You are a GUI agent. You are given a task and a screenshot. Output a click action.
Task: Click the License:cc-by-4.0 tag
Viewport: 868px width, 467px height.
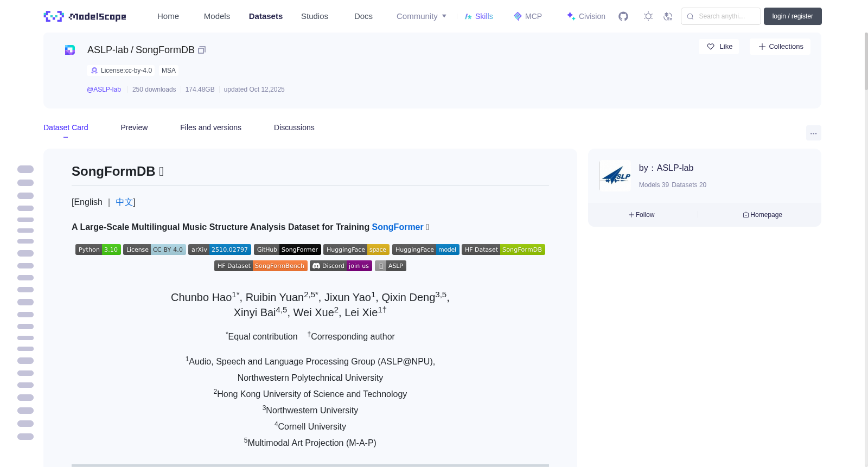tap(121, 71)
